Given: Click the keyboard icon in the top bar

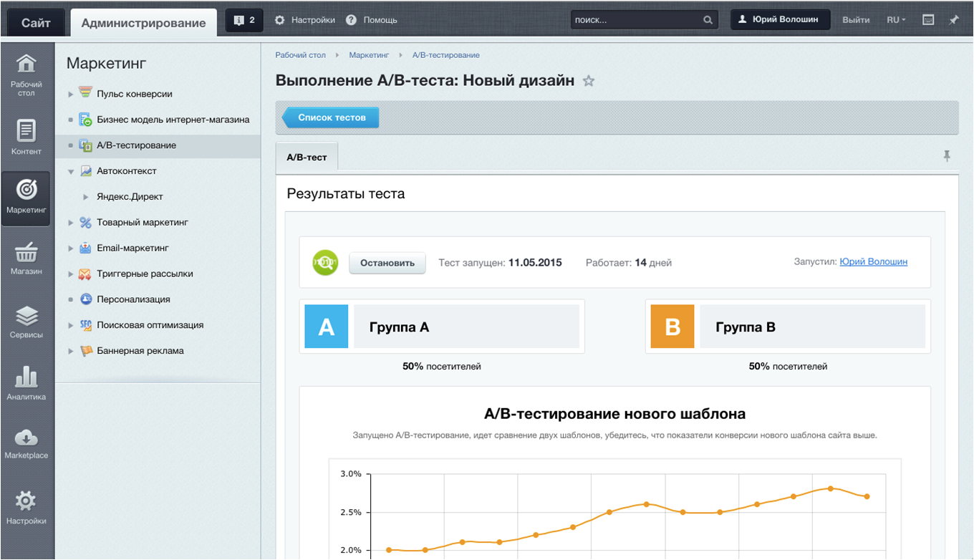Looking at the screenshot, I should tap(928, 20).
